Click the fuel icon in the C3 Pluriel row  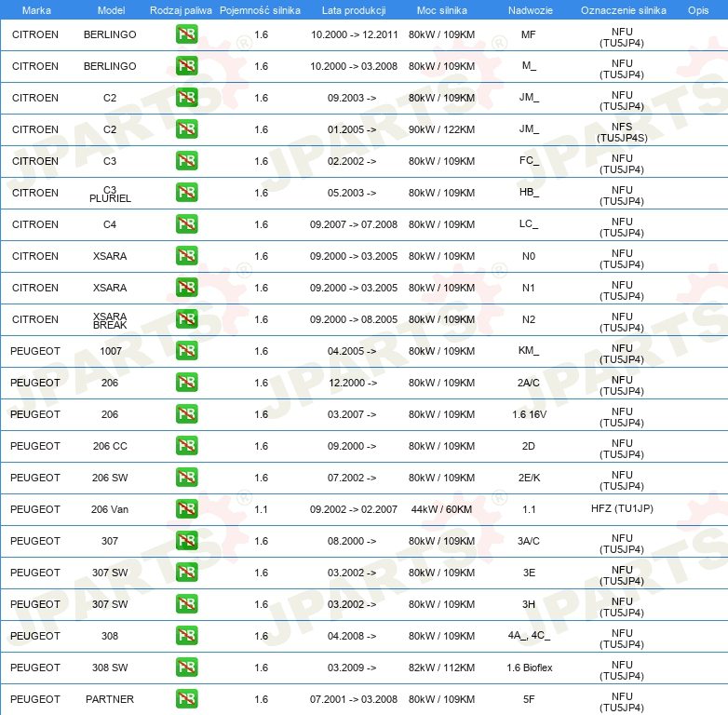(186, 192)
